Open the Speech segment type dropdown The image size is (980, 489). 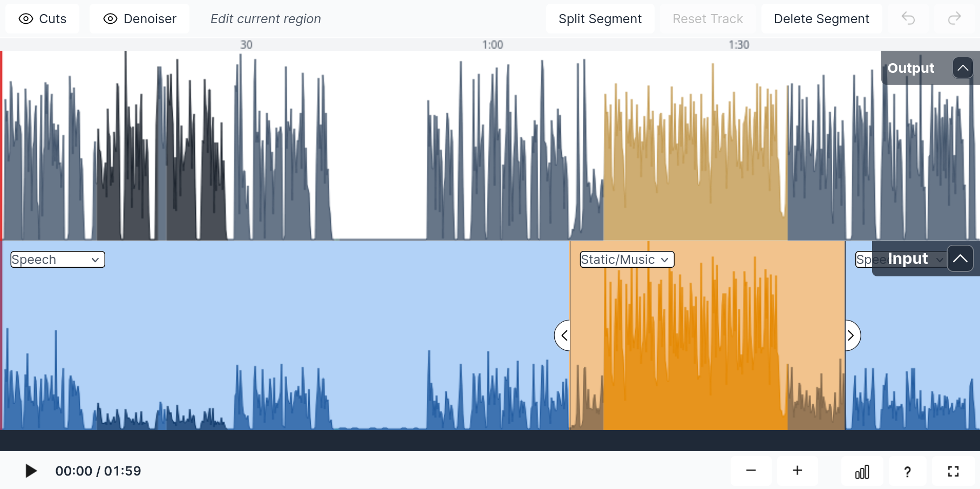[58, 260]
